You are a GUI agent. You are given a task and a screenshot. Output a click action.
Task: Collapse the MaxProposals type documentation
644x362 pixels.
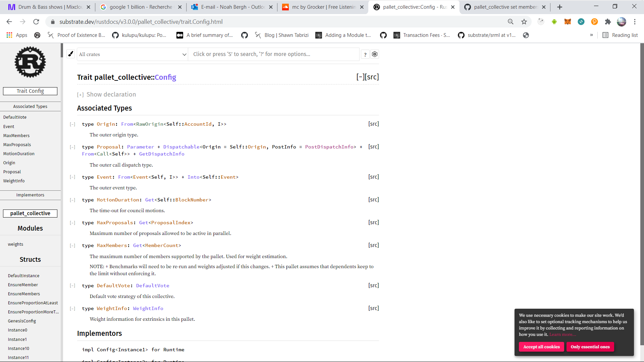pos(72,223)
